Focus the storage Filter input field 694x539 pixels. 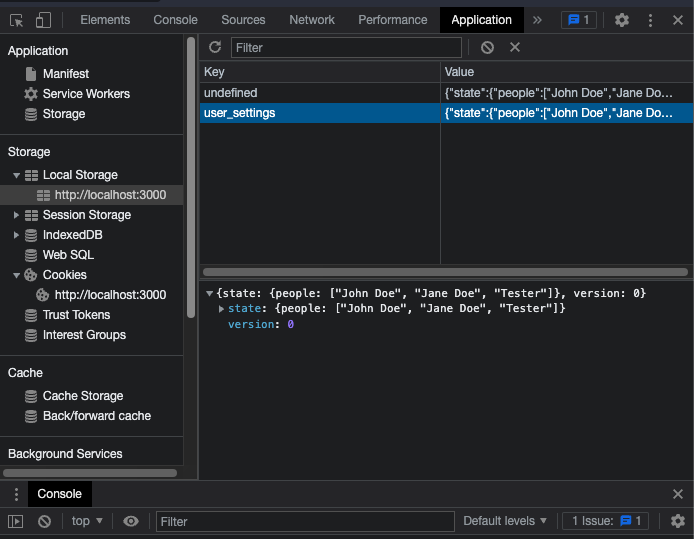346,47
